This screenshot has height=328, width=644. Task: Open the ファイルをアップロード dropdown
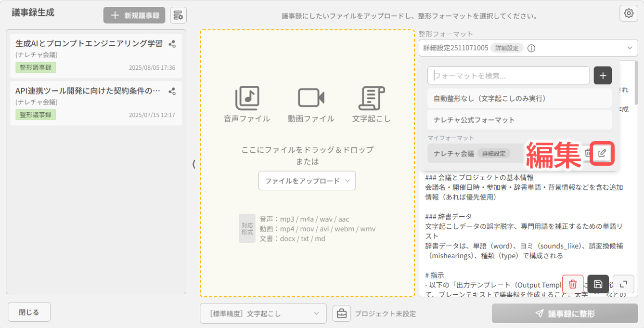click(307, 181)
